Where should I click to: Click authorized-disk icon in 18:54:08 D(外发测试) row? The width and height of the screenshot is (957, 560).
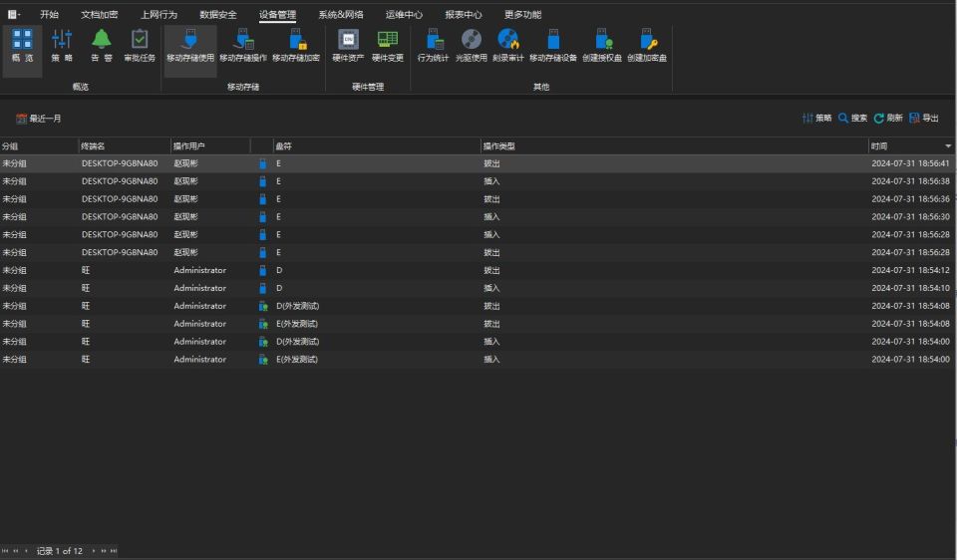click(x=263, y=306)
